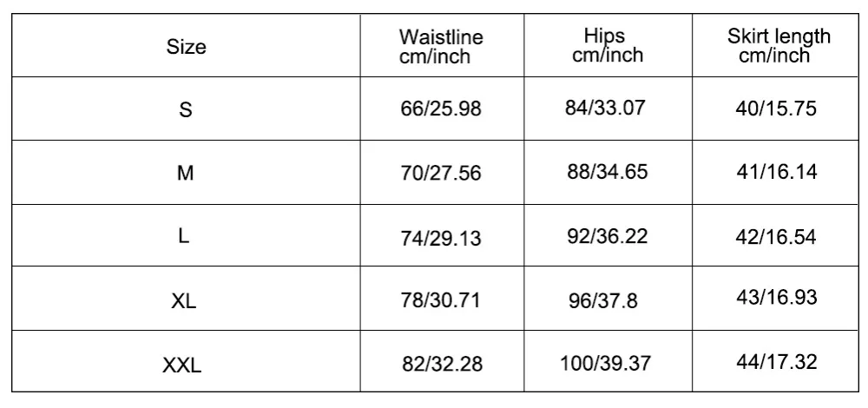
Task: Click skirt length value 44/17.32
Action: 777,361
